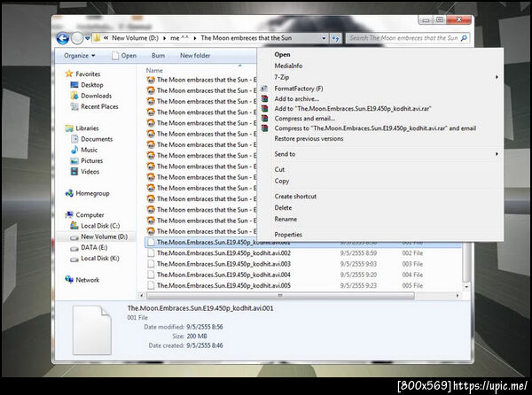The width and height of the screenshot is (532, 395).
Task: Choose Copy in the context menu
Action: pos(282,181)
